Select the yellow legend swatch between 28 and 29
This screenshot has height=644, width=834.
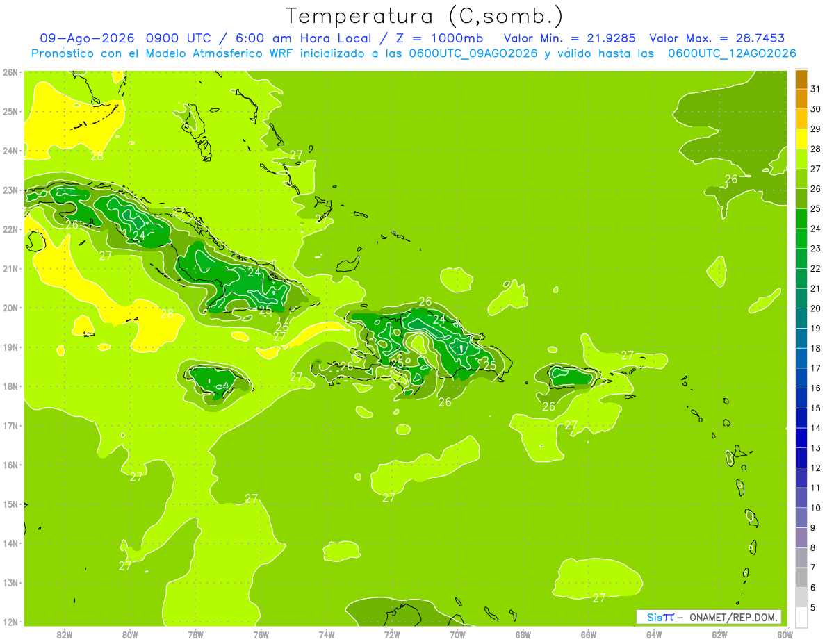[801, 139]
